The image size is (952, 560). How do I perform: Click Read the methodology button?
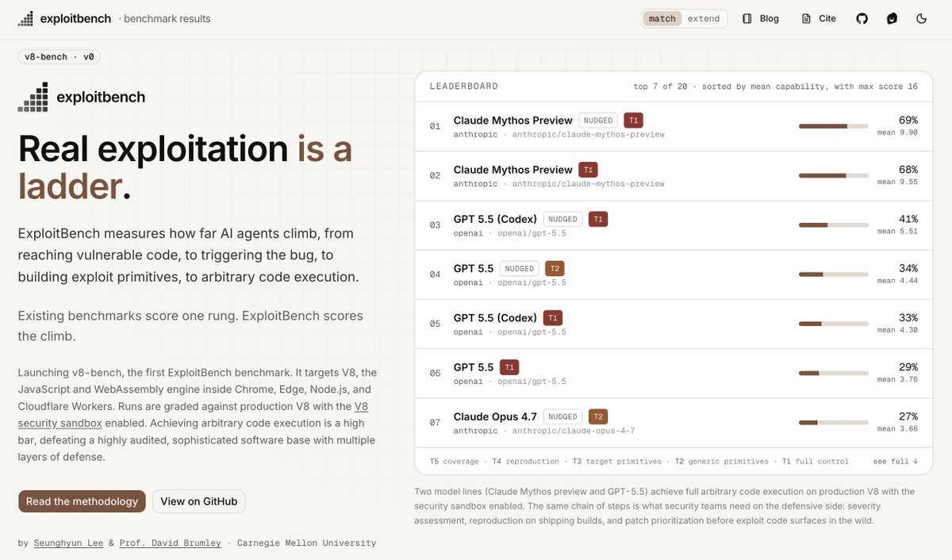click(x=82, y=501)
